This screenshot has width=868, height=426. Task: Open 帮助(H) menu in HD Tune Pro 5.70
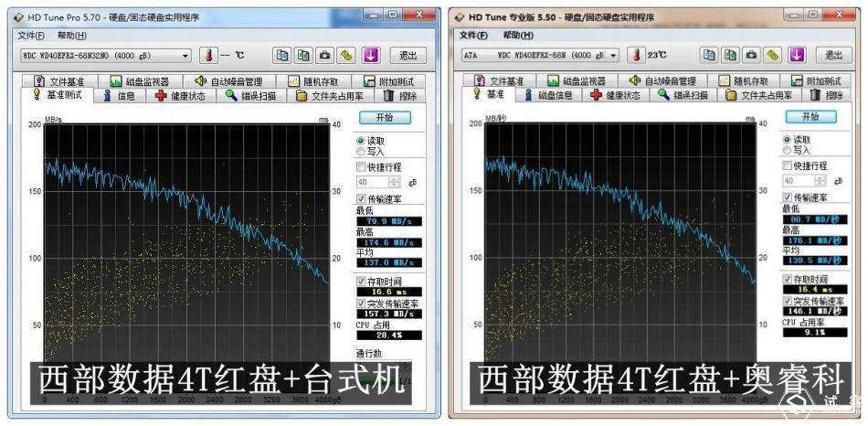[x=72, y=36]
